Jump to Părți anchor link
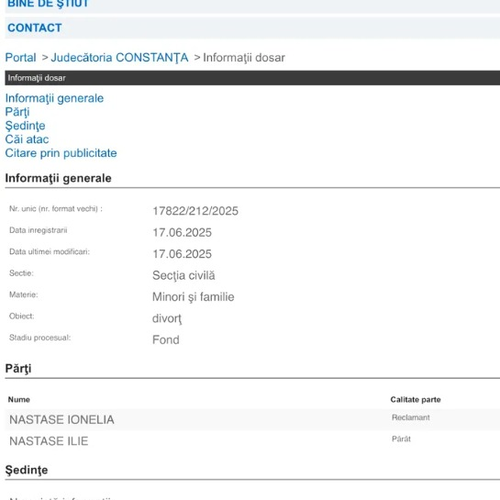500x500 pixels. pos(17,112)
